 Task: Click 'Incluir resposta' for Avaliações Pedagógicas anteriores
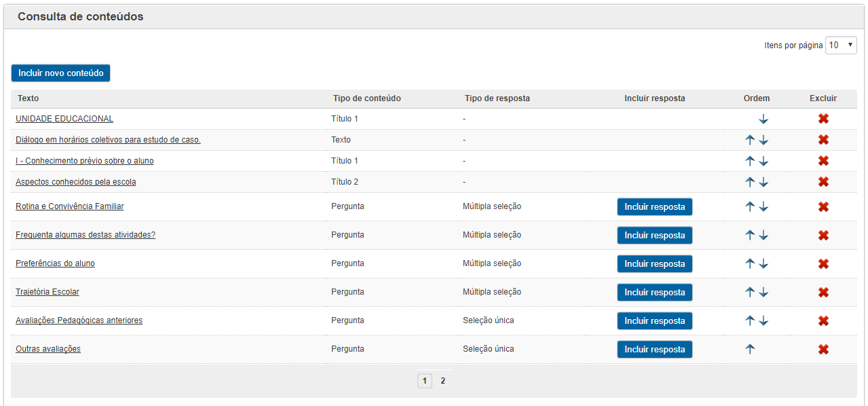[655, 321]
